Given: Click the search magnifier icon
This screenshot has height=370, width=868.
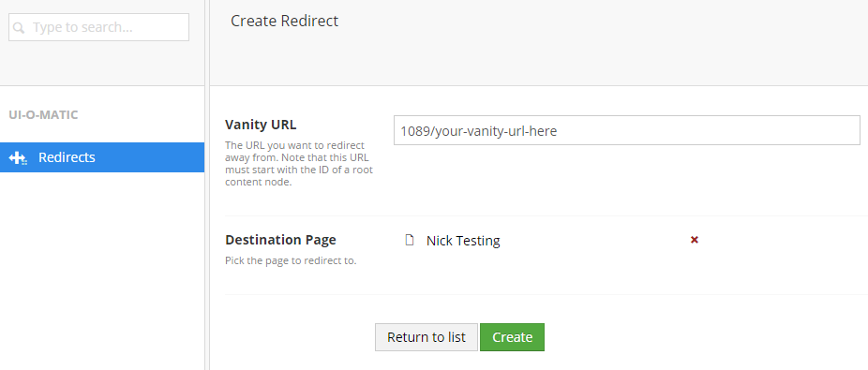Looking at the screenshot, I should coord(19,28).
